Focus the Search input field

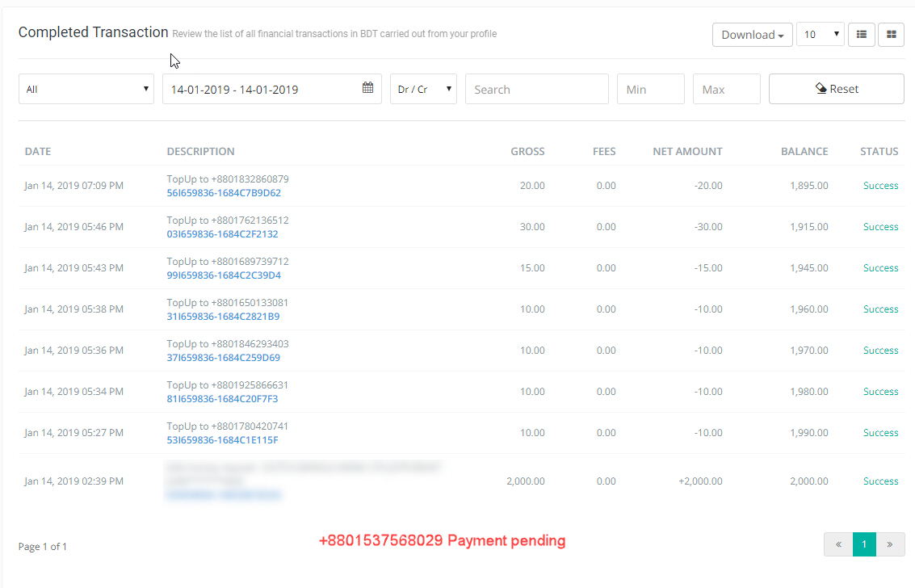(537, 89)
